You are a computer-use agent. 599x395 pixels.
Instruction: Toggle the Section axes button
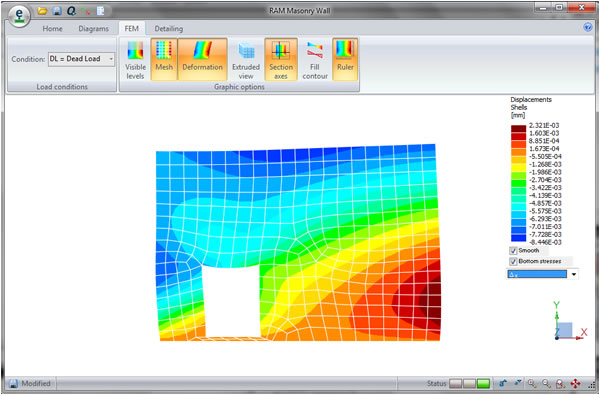(x=281, y=60)
